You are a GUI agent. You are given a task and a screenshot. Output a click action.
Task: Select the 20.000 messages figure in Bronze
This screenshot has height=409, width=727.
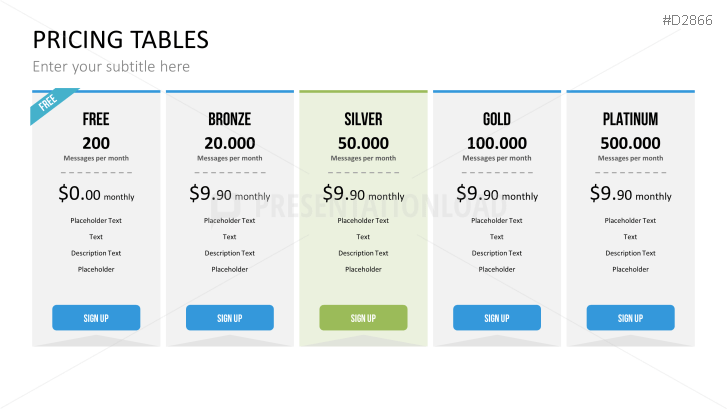[x=229, y=143]
